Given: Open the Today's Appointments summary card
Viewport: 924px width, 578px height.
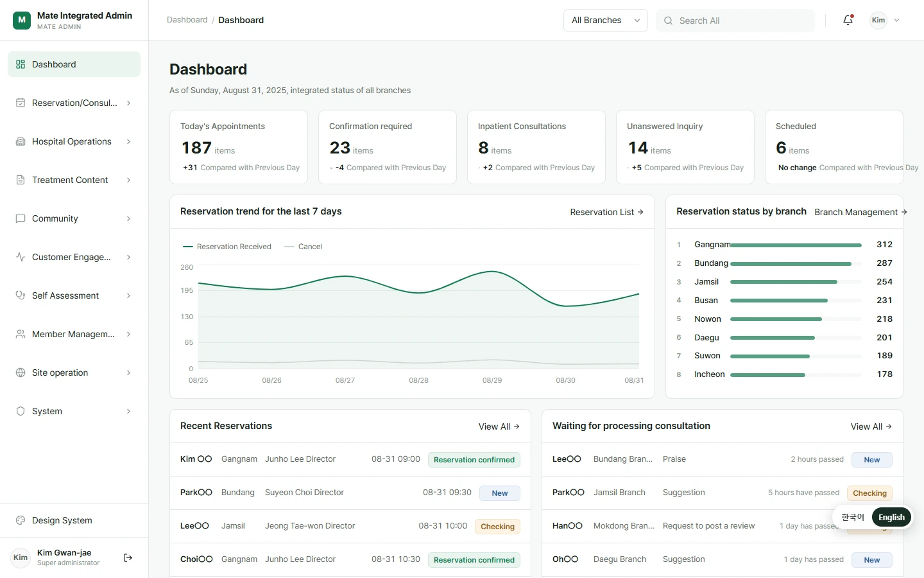Looking at the screenshot, I should click(x=239, y=147).
